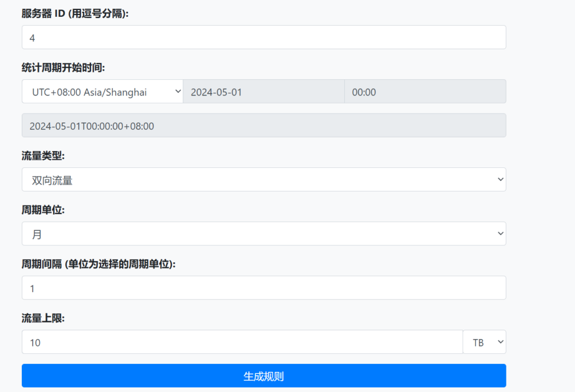Click the 统计周期开始时间 label
Image resolution: width=575 pixels, height=392 pixels.
[x=63, y=67]
